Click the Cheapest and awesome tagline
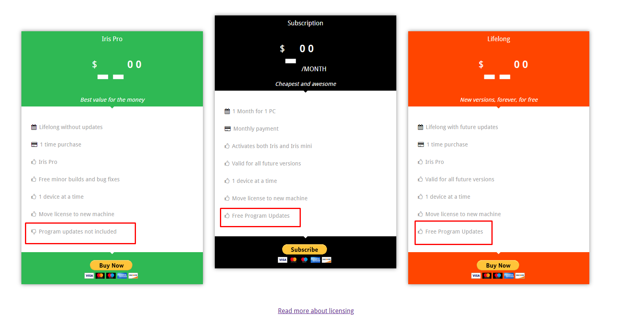 [306, 84]
